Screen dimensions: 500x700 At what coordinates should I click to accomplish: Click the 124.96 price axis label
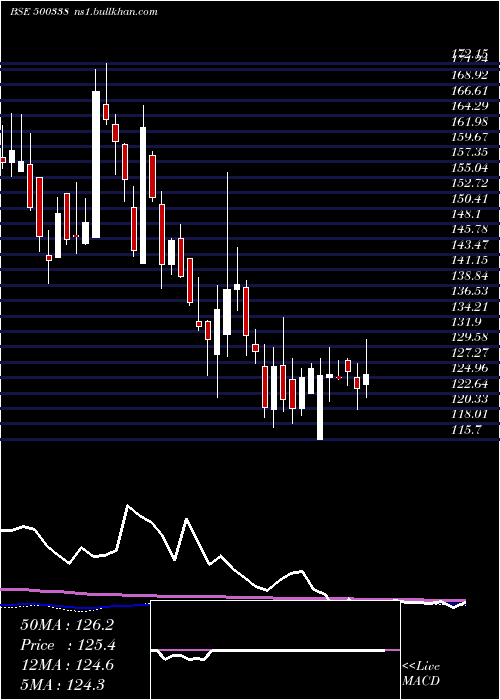[x=468, y=368]
